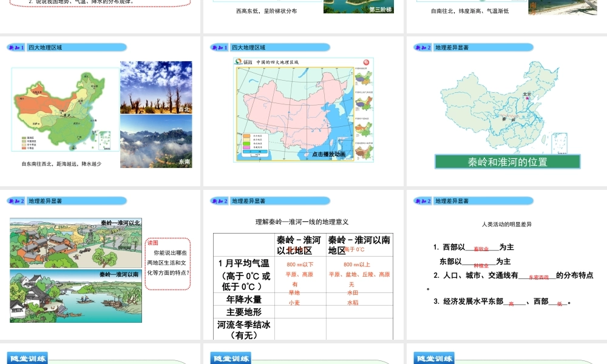Click the 新知 1 badge on the regions photo slide

point(16,47)
